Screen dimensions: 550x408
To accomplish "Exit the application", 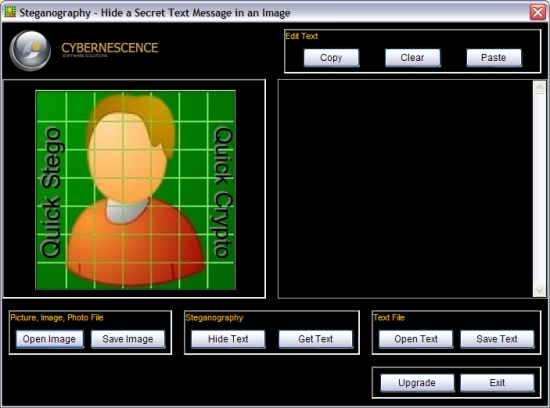I will (x=497, y=382).
